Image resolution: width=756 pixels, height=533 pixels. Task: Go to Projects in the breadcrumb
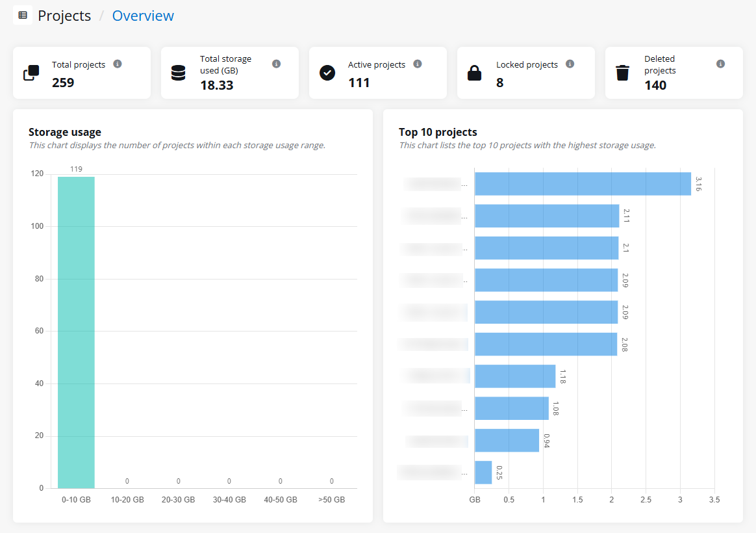coord(64,16)
